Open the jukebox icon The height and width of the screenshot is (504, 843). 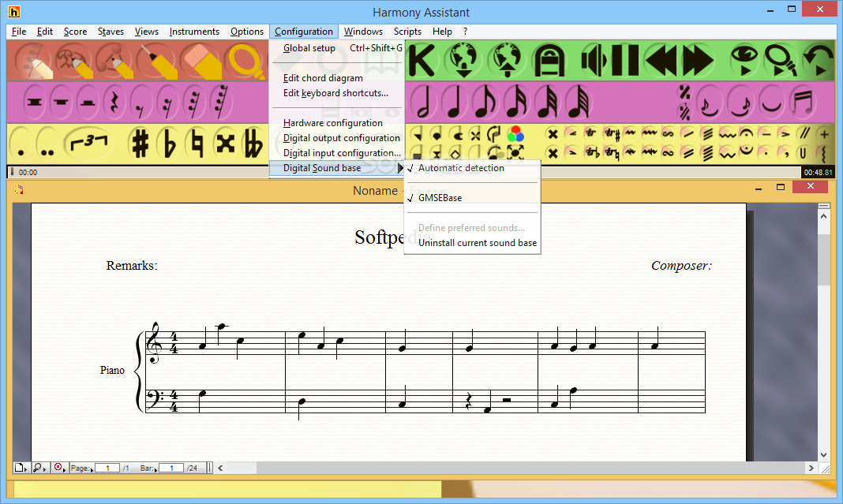[x=549, y=61]
